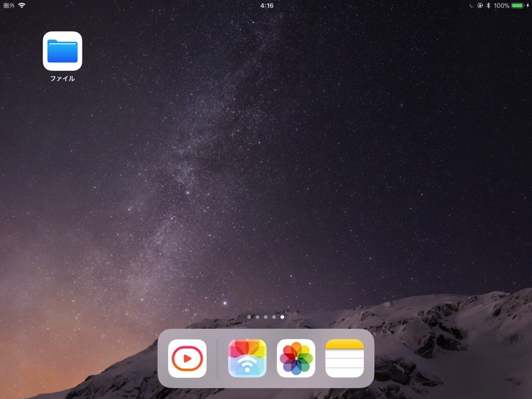The image size is (532, 399).
Task: Jump to the first home screen page dot
Action: (249, 317)
